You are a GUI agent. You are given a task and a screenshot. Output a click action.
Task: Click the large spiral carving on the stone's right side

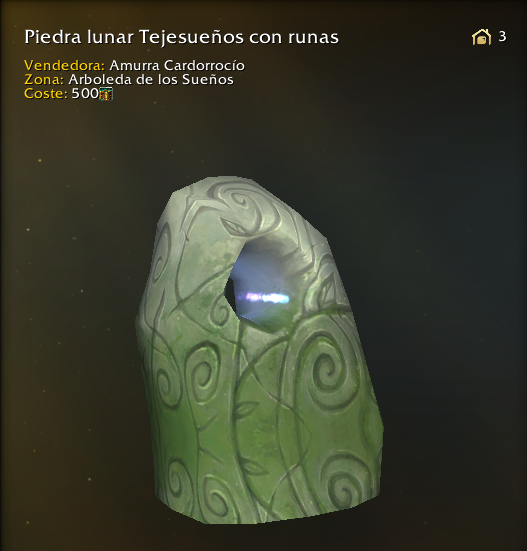coord(328,370)
